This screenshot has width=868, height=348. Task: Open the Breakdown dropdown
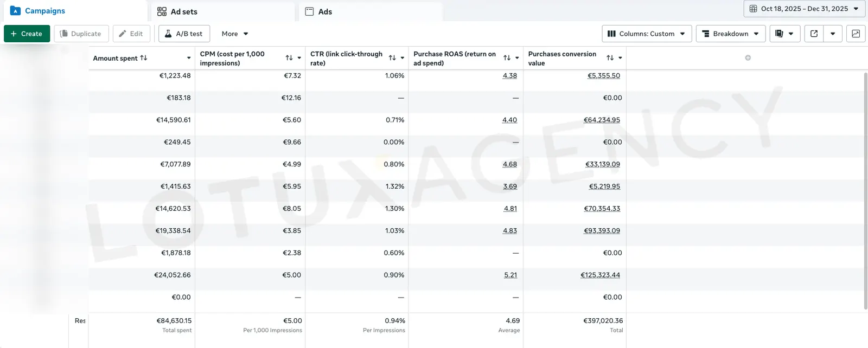[x=731, y=34]
